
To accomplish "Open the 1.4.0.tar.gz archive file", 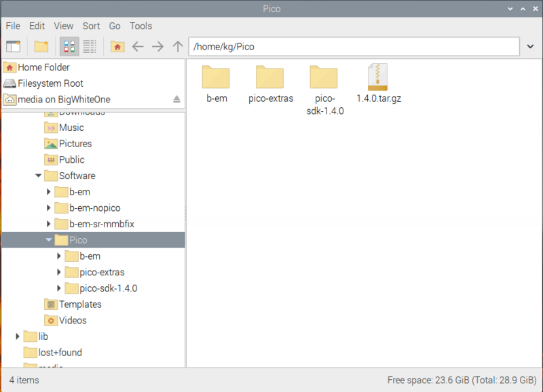I will tap(378, 85).
